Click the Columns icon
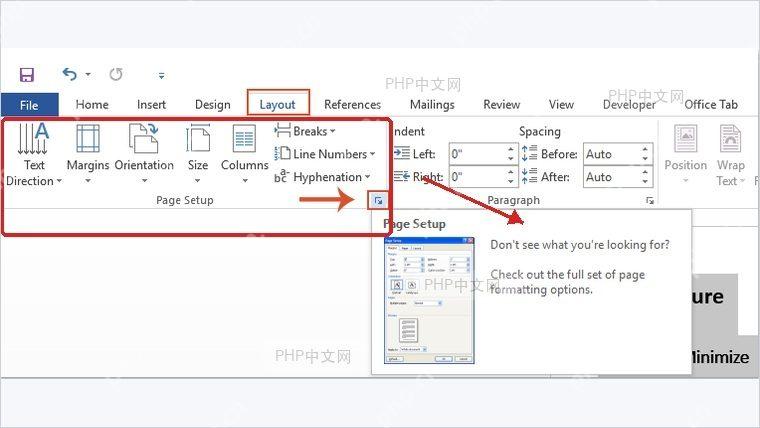This screenshot has width=760, height=428. (244, 139)
